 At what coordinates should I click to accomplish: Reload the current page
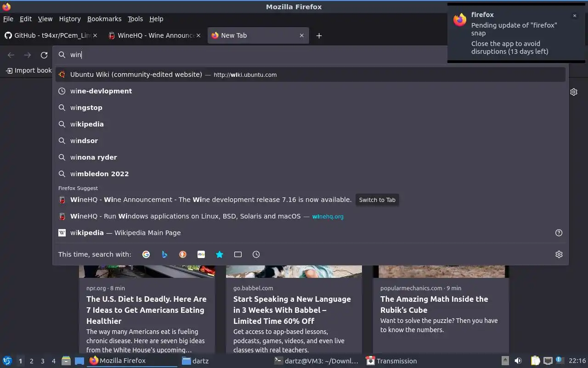44,55
